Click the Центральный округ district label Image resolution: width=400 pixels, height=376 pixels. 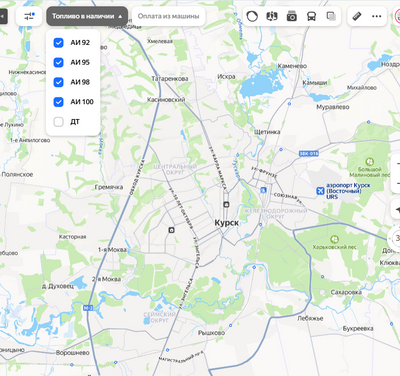pos(175,169)
